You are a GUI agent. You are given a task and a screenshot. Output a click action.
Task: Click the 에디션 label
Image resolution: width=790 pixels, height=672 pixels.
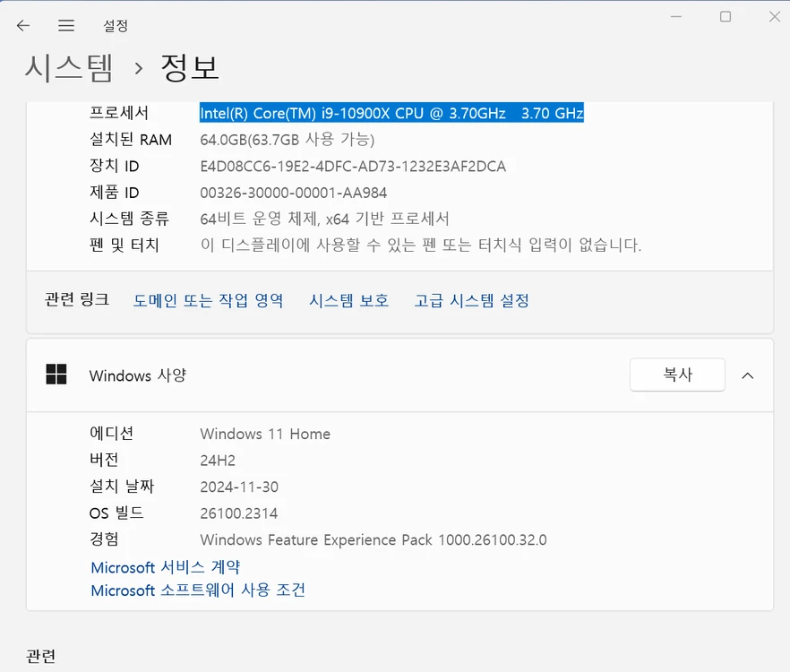click(x=111, y=434)
